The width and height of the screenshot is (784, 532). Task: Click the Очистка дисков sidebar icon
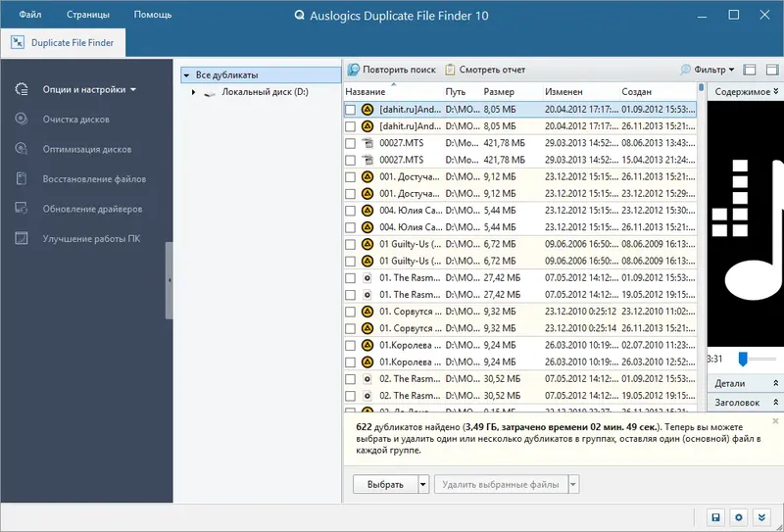21,119
